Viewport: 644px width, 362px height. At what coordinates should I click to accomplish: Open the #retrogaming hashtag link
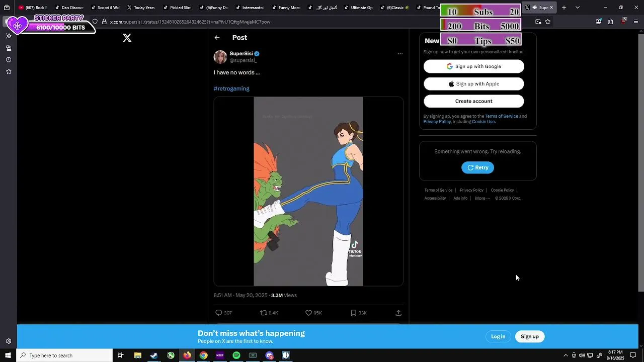tap(231, 88)
